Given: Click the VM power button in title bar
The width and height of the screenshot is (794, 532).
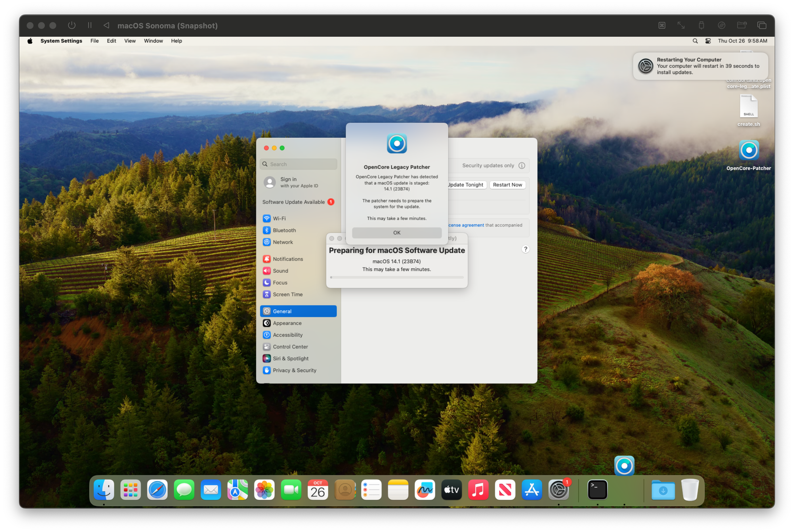Looking at the screenshot, I should [72, 26].
